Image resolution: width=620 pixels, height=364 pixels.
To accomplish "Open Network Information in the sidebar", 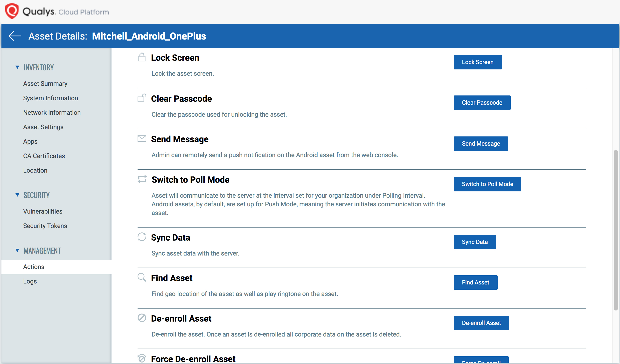I will [52, 112].
